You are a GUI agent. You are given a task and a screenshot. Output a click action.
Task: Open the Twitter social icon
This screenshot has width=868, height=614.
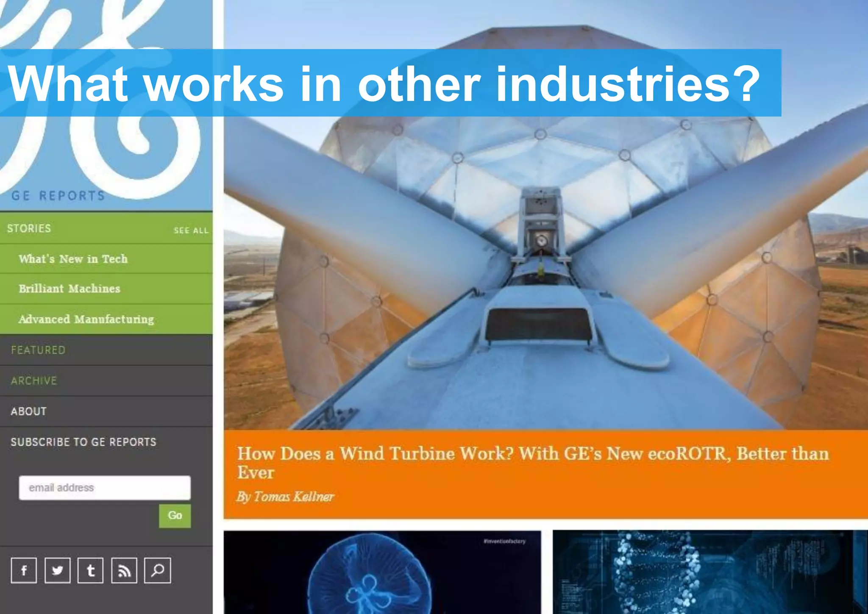pos(57,570)
